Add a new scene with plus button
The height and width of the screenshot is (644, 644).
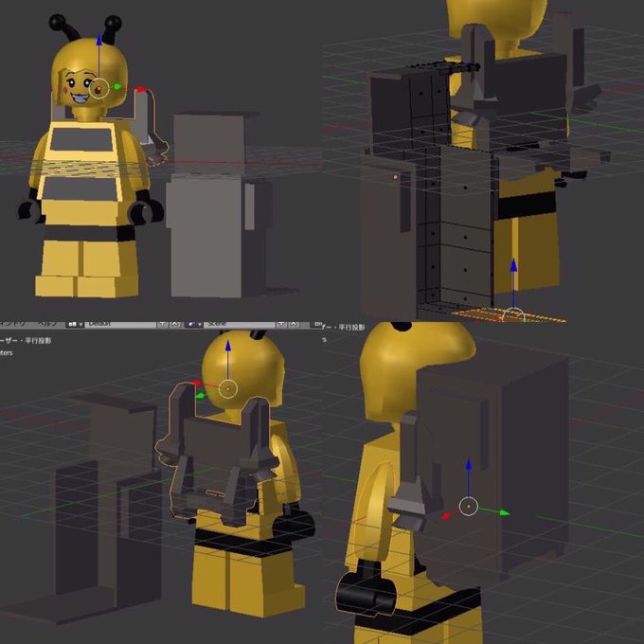(x=281, y=324)
